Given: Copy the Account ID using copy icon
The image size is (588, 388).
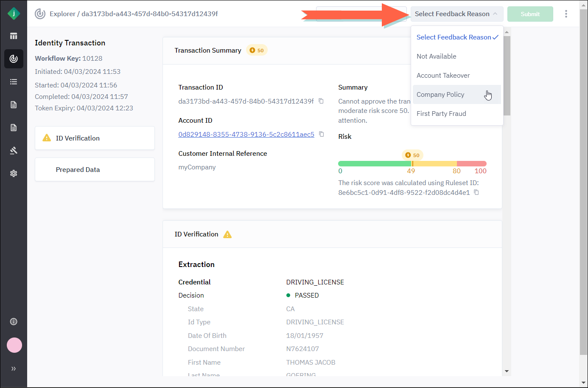Looking at the screenshot, I should 322,134.
